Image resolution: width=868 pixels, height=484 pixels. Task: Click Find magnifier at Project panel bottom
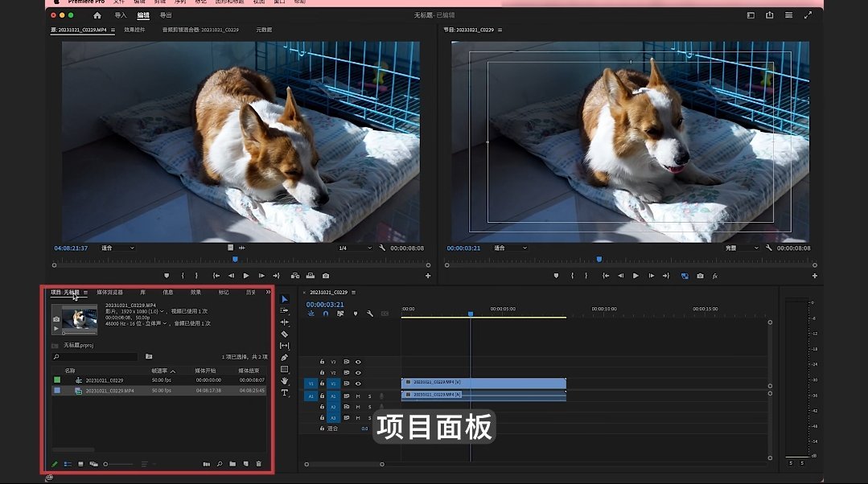(220, 464)
